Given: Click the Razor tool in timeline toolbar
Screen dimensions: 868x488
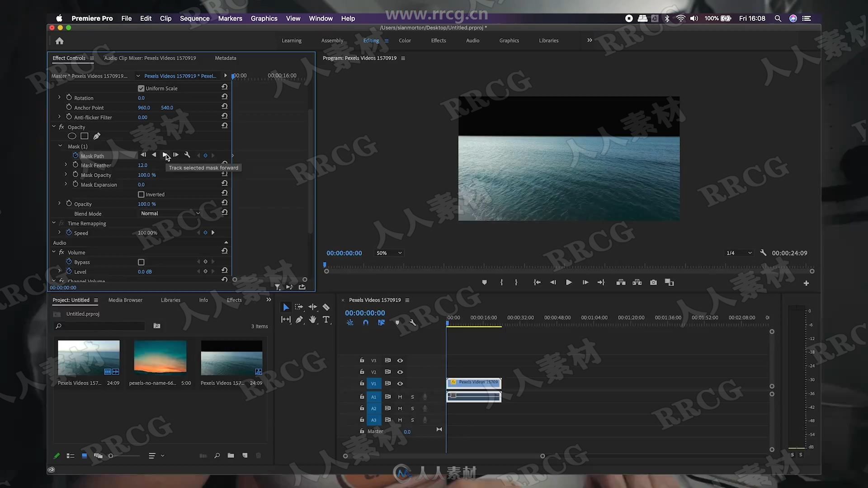Looking at the screenshot, I should click(x=325, y=307).
